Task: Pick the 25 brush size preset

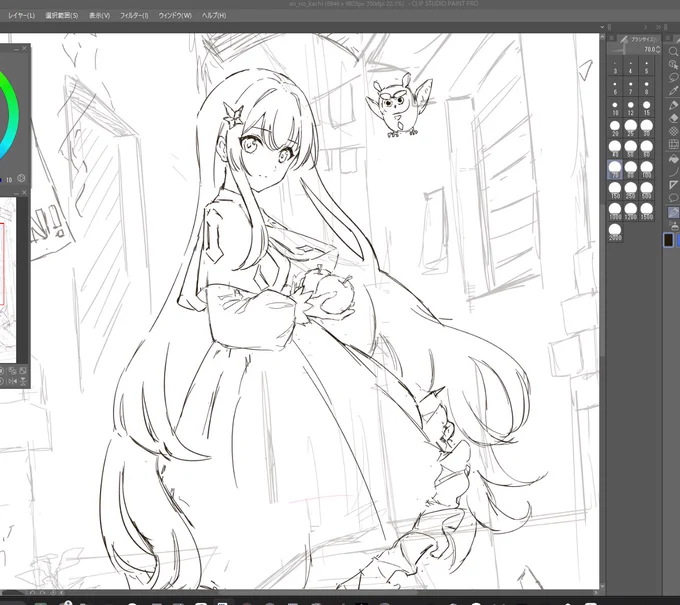Action: [x=631, y=128]
